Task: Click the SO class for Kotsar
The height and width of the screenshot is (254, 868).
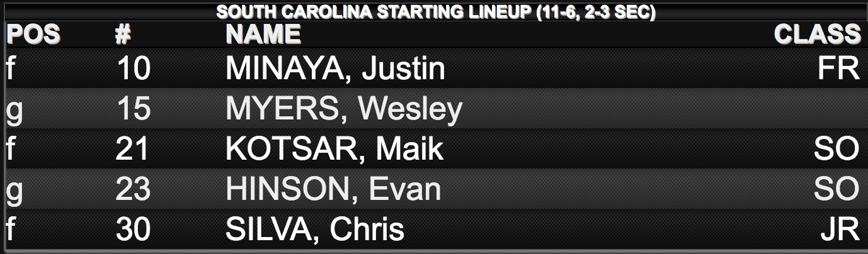Action: tap(837, 150)
